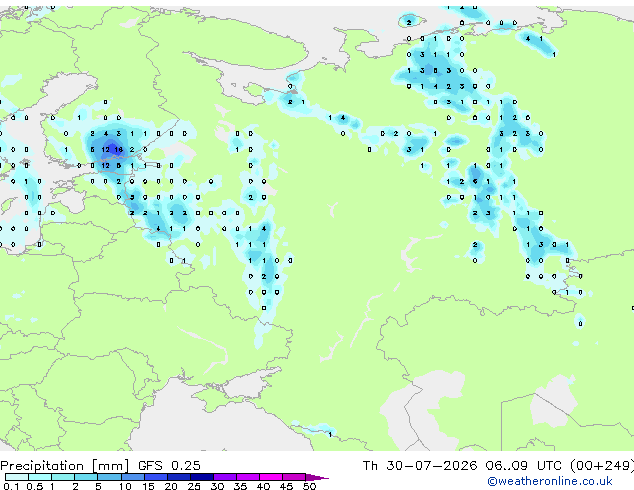Select the 'GFS 0.25' model label
The image size is (634, 490).
169,466
